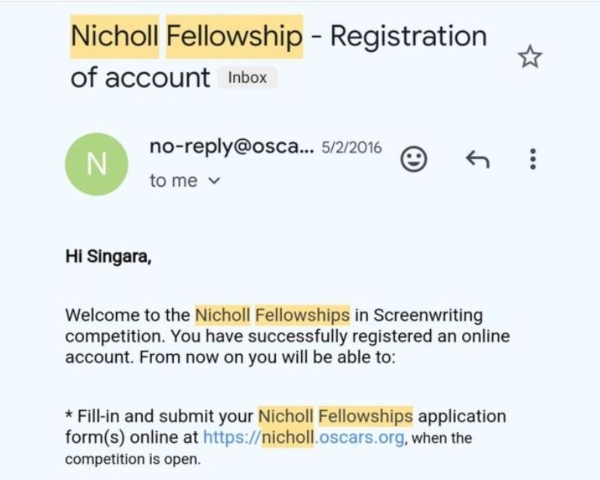Viewport: 600px width, 480px height.
Task: Star this Nicholl Fellowship email
Action: 529,57
